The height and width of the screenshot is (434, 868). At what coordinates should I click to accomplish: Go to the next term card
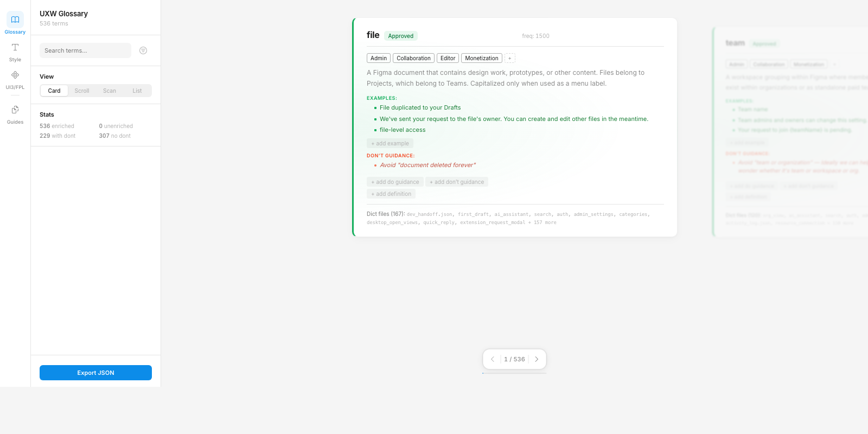click(x=537, y=359)
